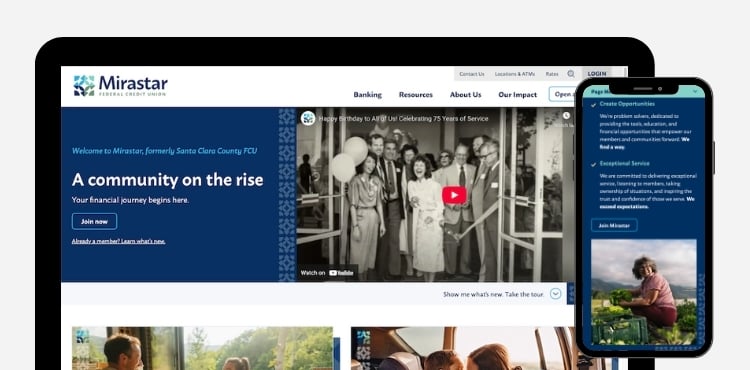
Task: Tap Join Mirastar button on the phone
Action: pos(614,225)
